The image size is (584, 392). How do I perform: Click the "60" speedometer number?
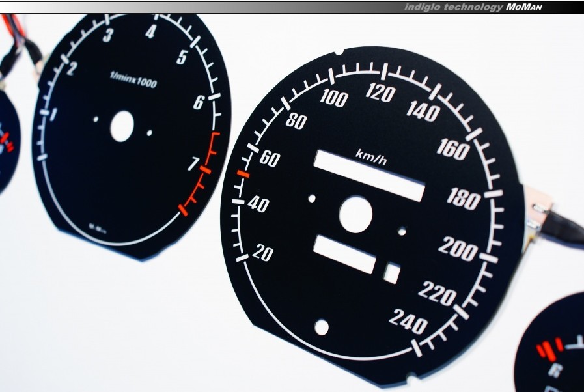click(270, 159)
